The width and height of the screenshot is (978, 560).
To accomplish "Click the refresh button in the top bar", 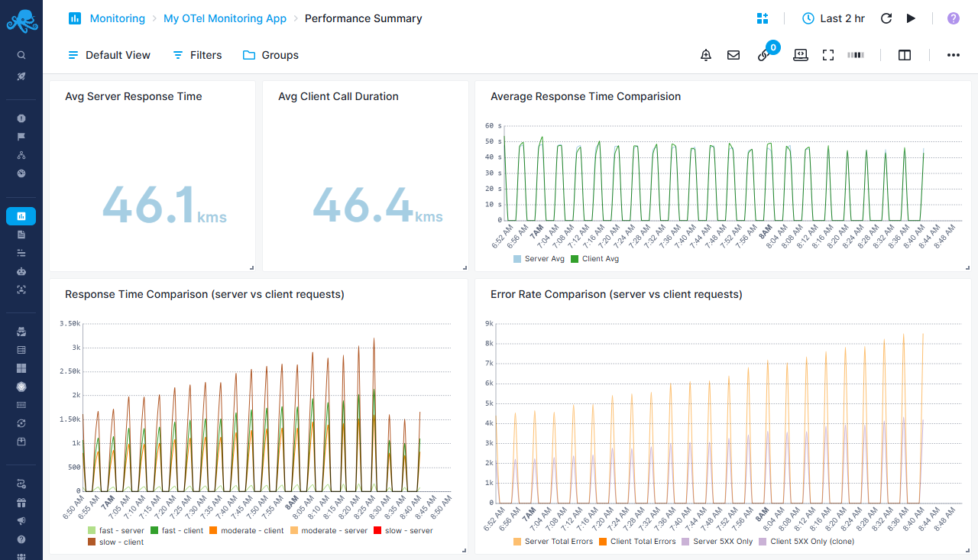I will coord(886,18).
